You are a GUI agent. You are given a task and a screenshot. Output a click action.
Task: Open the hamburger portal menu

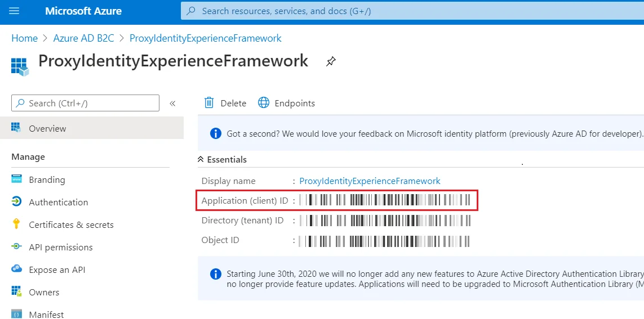14,11
